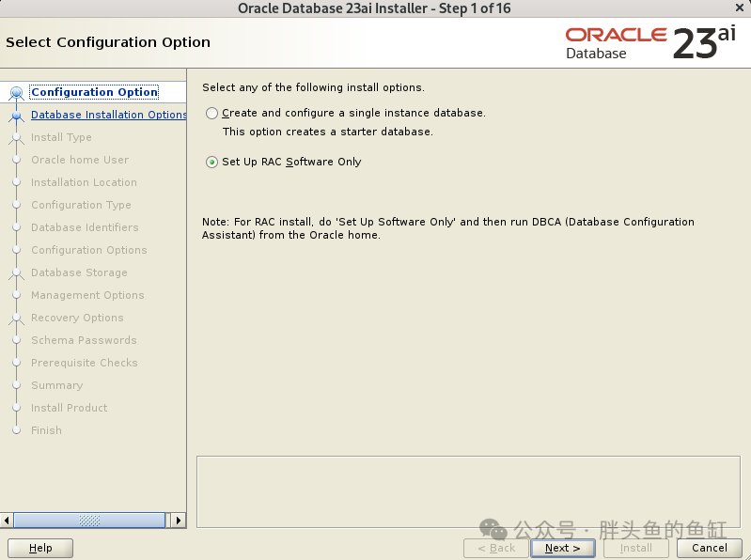Click the Finish step text
The image size is (751, 560).
click(46, 429)
